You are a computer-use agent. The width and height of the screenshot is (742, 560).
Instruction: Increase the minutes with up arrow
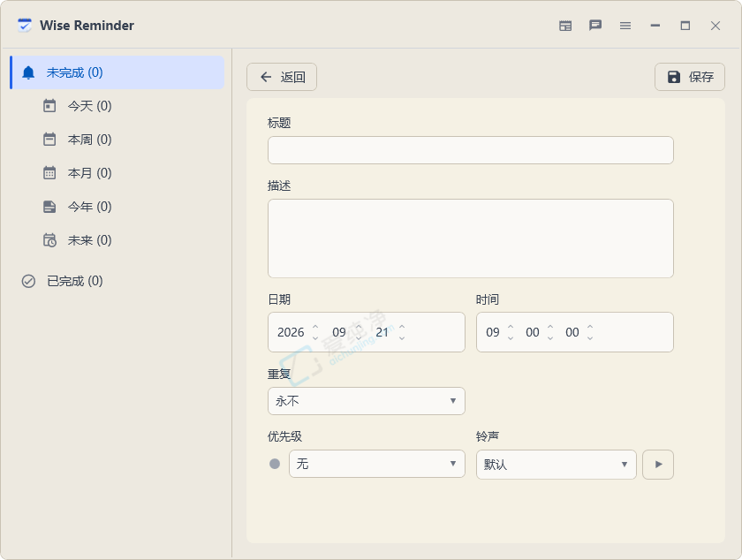550,327
